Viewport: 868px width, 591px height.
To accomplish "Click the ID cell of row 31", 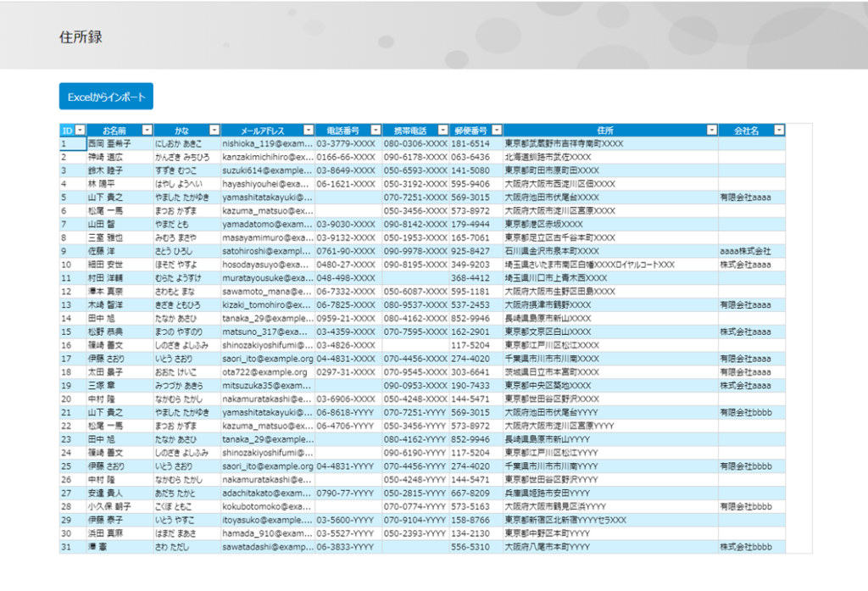I will (71, 547).
